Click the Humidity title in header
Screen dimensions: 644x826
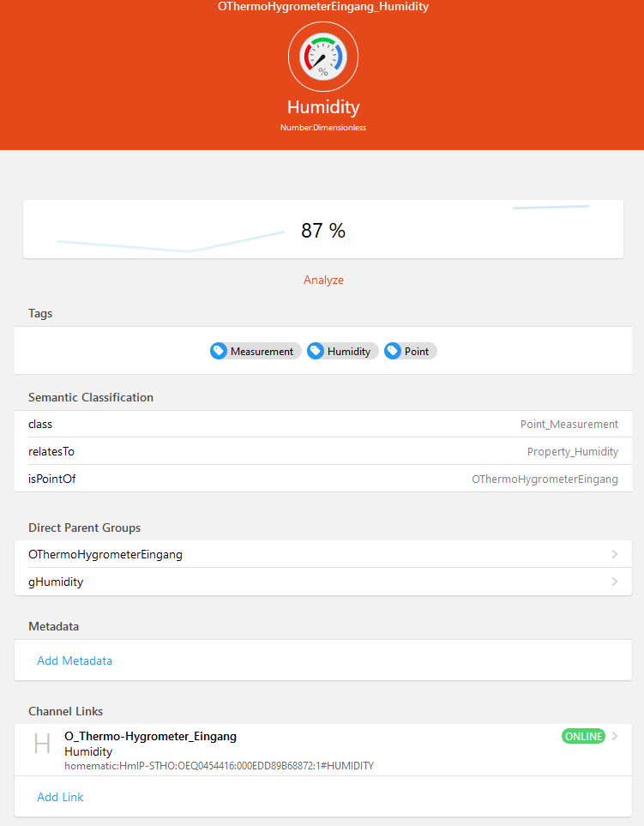pyautogui.click(x=323, y=107)
